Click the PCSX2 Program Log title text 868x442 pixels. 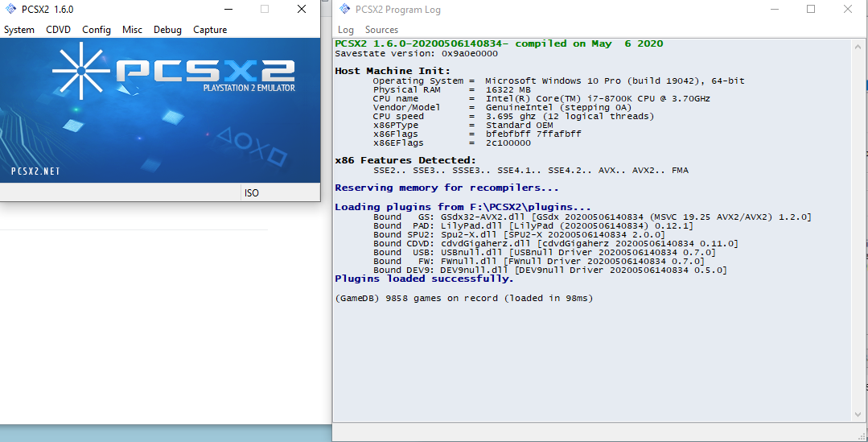(397, 10)
